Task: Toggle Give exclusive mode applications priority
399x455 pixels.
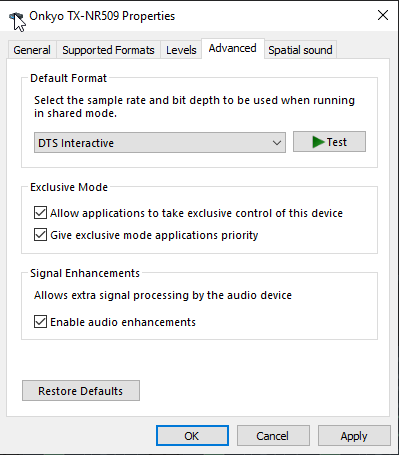Action: click(40, 235)
